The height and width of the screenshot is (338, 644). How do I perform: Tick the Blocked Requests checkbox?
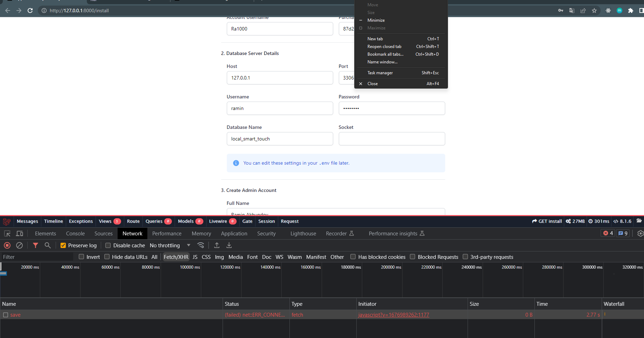pyautogui.click(x=413, y=257)
